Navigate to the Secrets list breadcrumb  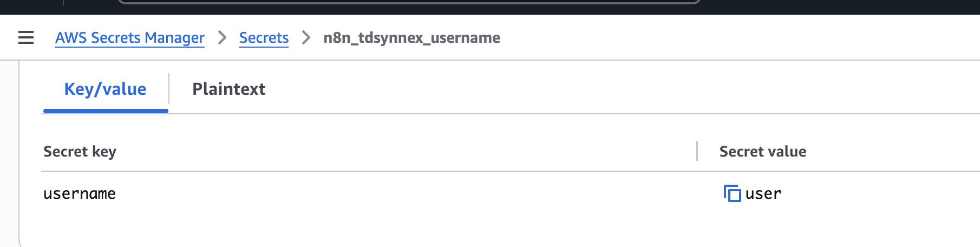point(264,38)
